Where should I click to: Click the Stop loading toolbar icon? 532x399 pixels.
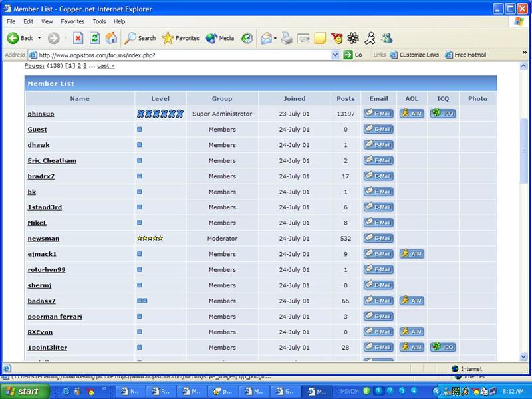click(78, 38)
